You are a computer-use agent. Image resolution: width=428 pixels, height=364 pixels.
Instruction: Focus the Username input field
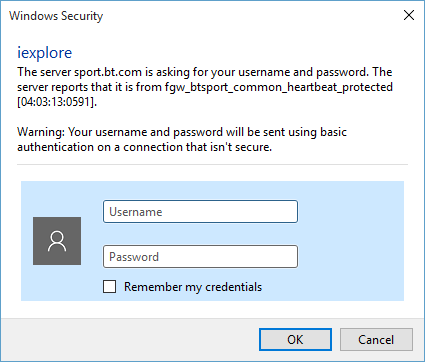coord(201,212)
